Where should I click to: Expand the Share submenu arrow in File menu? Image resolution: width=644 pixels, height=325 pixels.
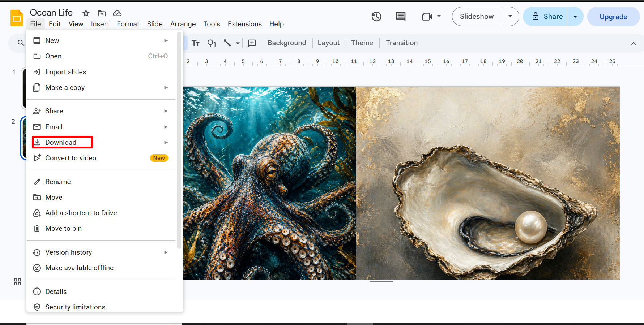pos(166,111)
